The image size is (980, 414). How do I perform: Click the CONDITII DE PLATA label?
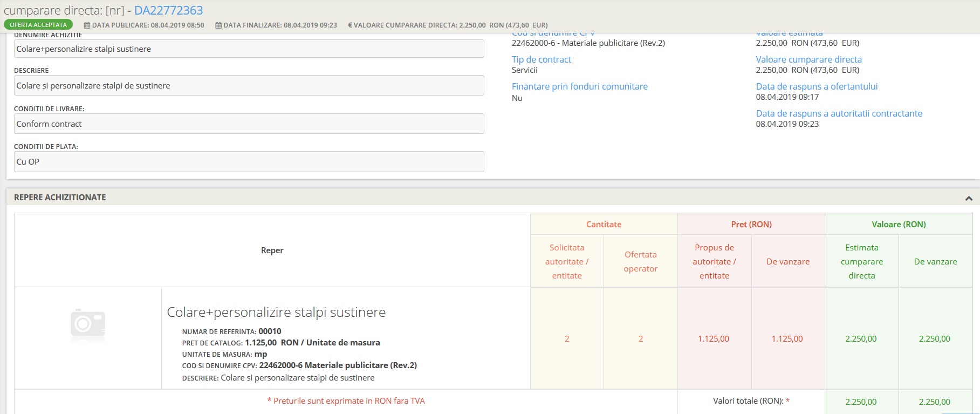click(46, 146)
